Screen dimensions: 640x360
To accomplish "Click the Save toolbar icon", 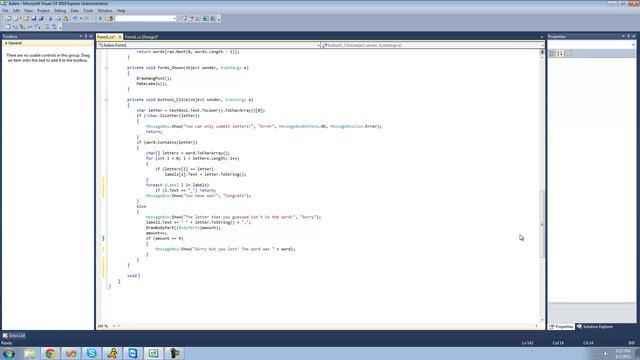I will click(x=33, y=18).
